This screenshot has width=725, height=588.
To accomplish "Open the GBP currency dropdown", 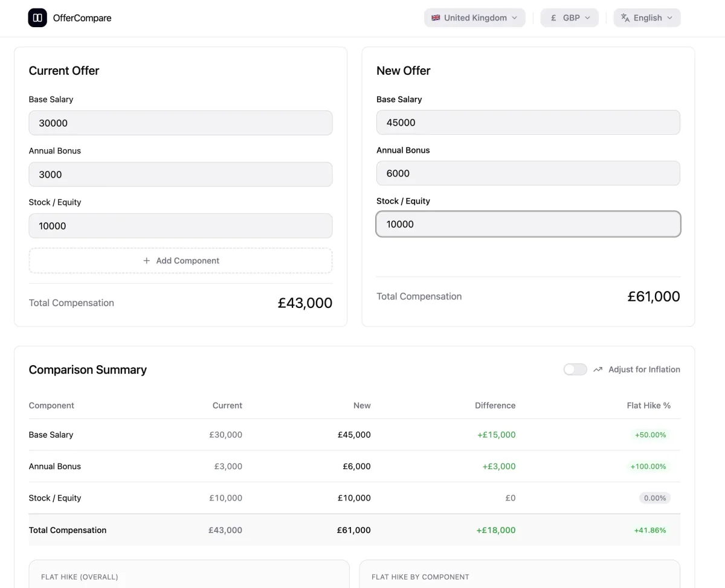I will (570, 18).
